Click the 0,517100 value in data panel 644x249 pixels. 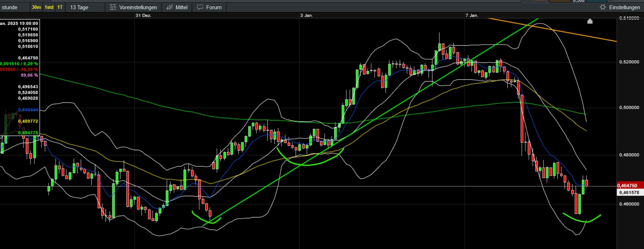(x=28, y=29)
